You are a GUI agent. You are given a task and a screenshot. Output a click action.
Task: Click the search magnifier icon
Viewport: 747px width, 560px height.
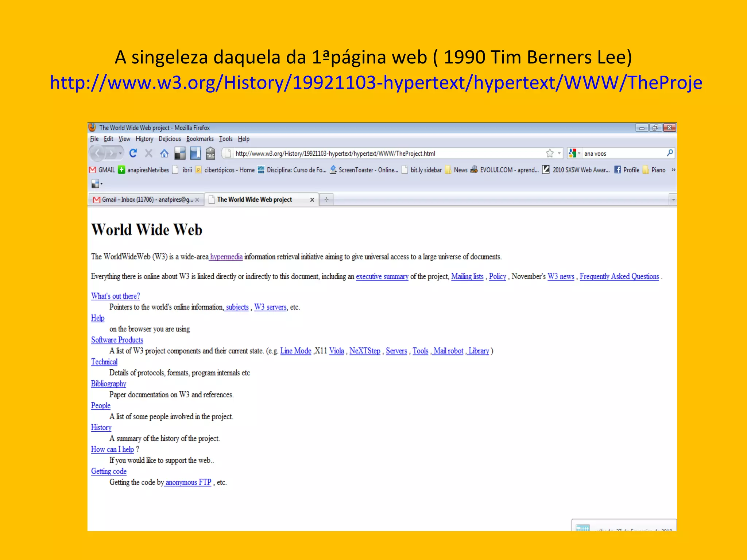tap(670, 153)
